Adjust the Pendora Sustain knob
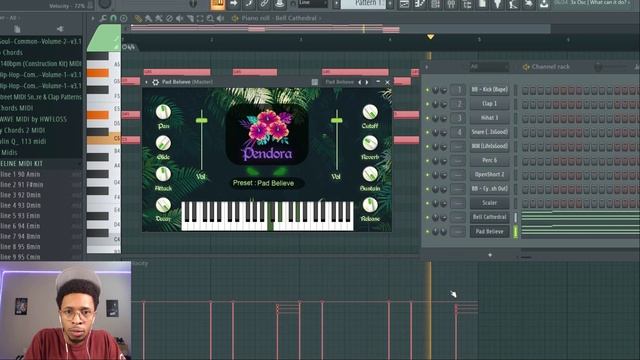640x360 pixels. 370,174
